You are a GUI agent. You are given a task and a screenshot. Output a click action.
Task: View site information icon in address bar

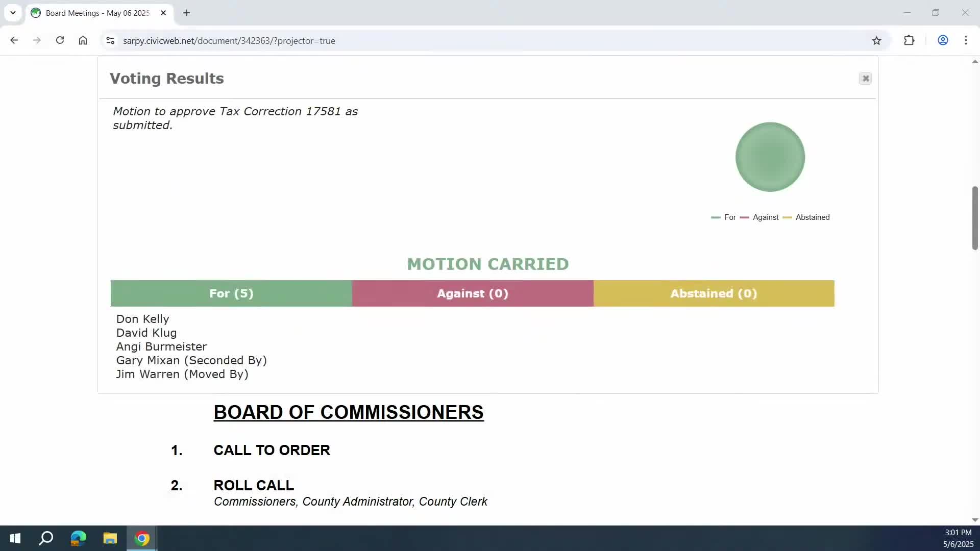(110, 40)
